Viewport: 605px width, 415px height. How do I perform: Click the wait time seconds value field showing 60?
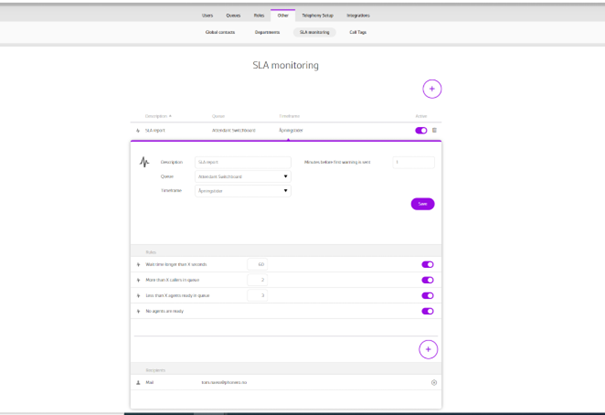point(257,265)
